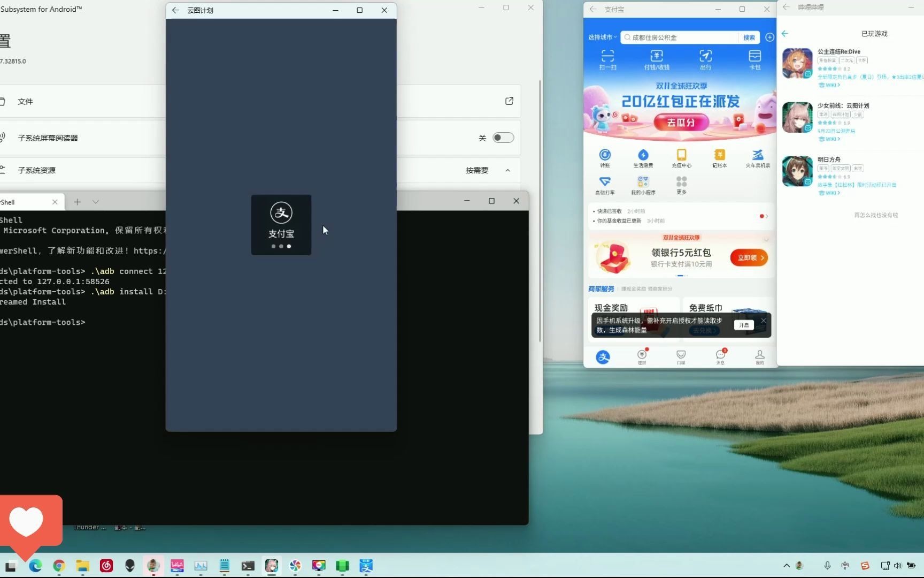Open WIKI link under 少女前线：云图计划
Screen dimensions: 924x578
829,139
